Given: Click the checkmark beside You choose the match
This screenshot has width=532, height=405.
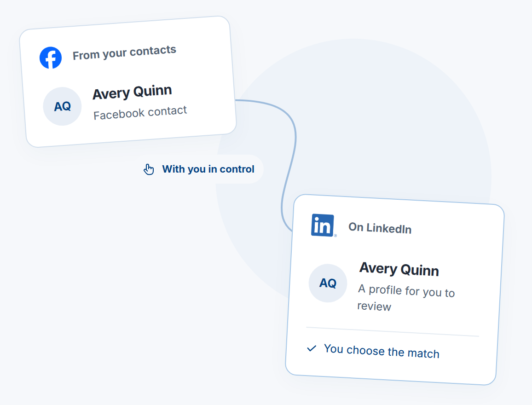Looking at the screenshot, I should pyautogui.click(x=312, y=348).
